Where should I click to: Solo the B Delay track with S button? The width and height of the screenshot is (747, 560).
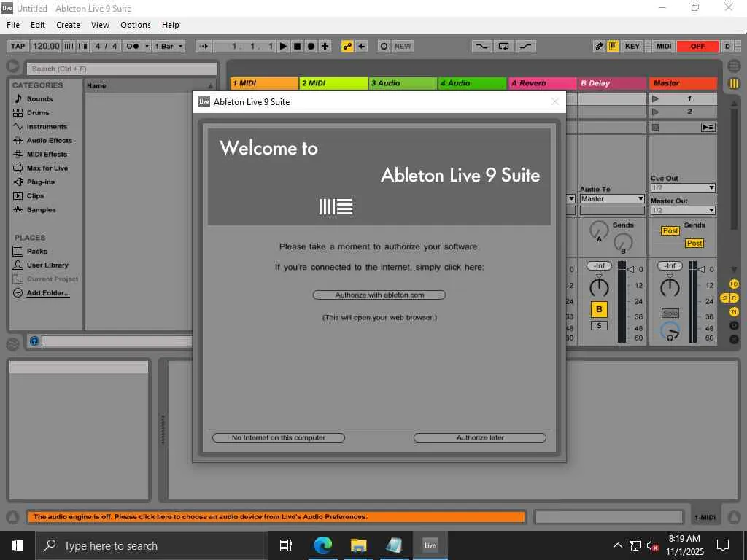click(x=599, y=326)
